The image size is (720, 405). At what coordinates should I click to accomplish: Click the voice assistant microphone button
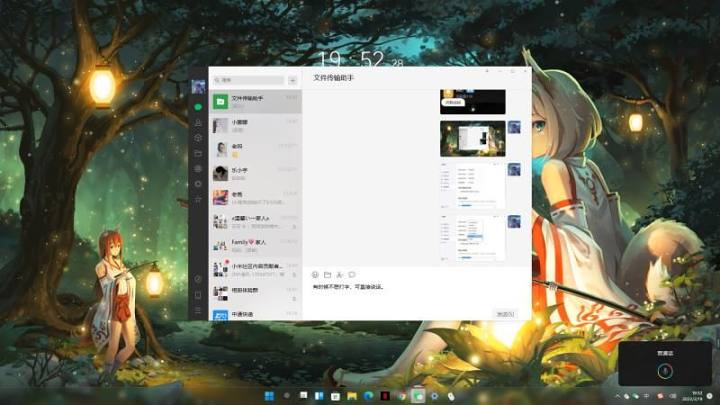[665, 370]
